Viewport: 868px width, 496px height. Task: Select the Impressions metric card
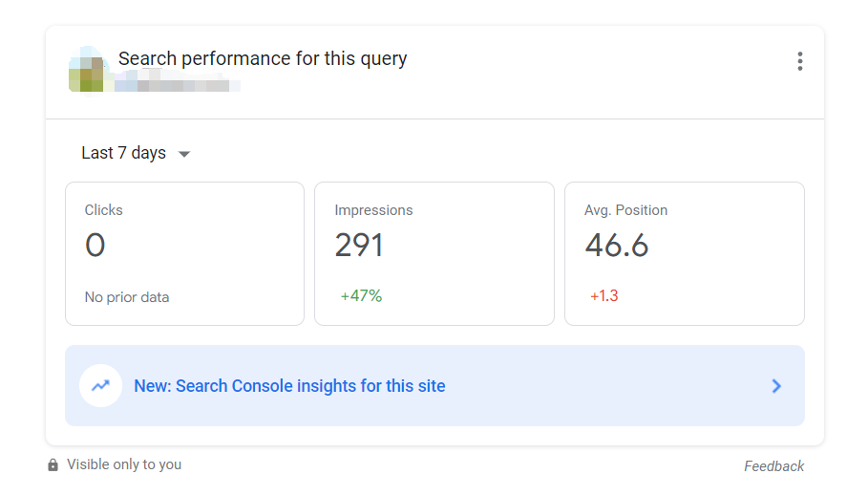434,254
